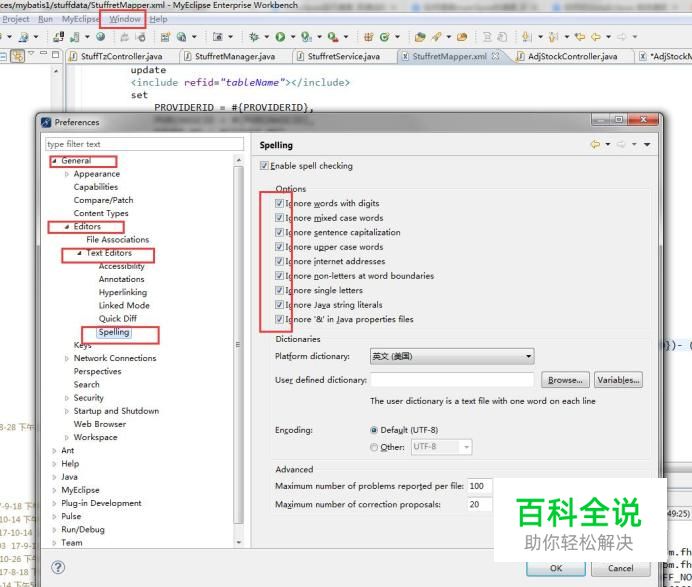Collapse the General tree node
Viewport: 692px width, 587px height.
pos(55,161)
